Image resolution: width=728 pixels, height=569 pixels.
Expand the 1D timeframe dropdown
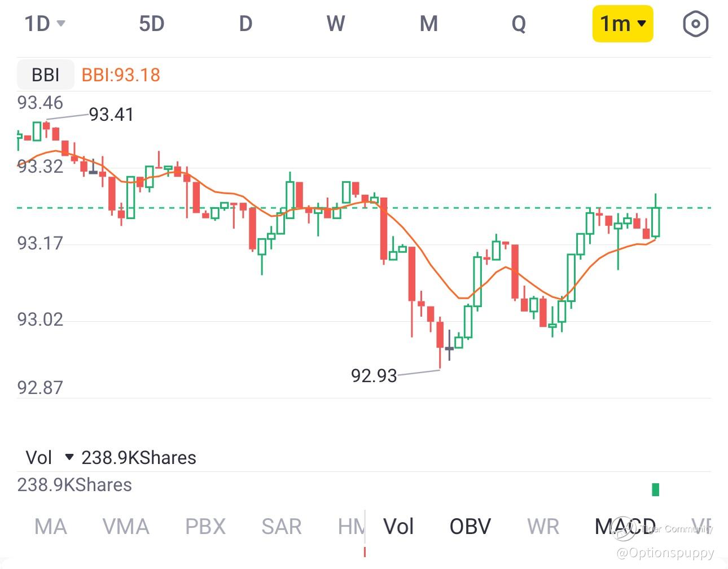45,24
